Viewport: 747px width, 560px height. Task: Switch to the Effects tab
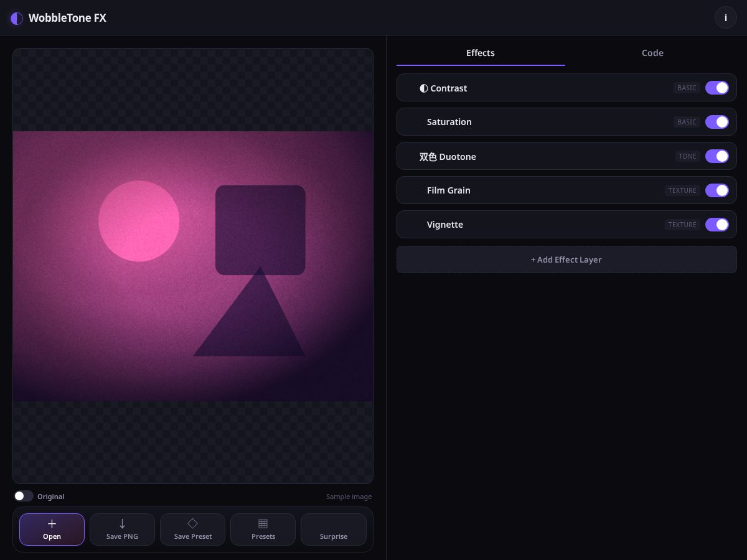click(x=481, y=53)
